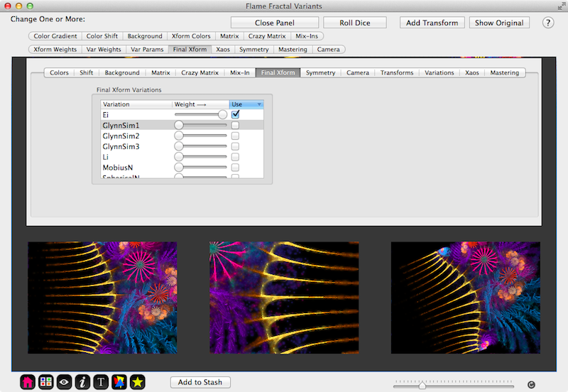The image size is (568, 392).
Task: Select the GlynnSim3 variation row
Action: click(182, 146)
